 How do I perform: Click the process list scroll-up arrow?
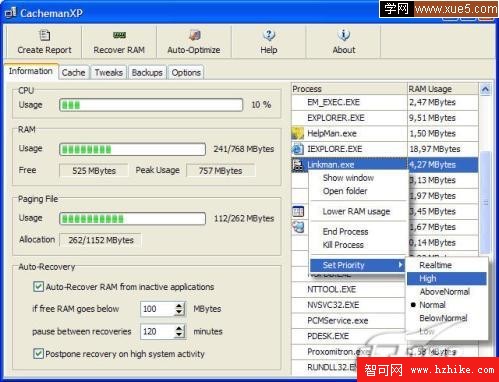tap(485, 89)
